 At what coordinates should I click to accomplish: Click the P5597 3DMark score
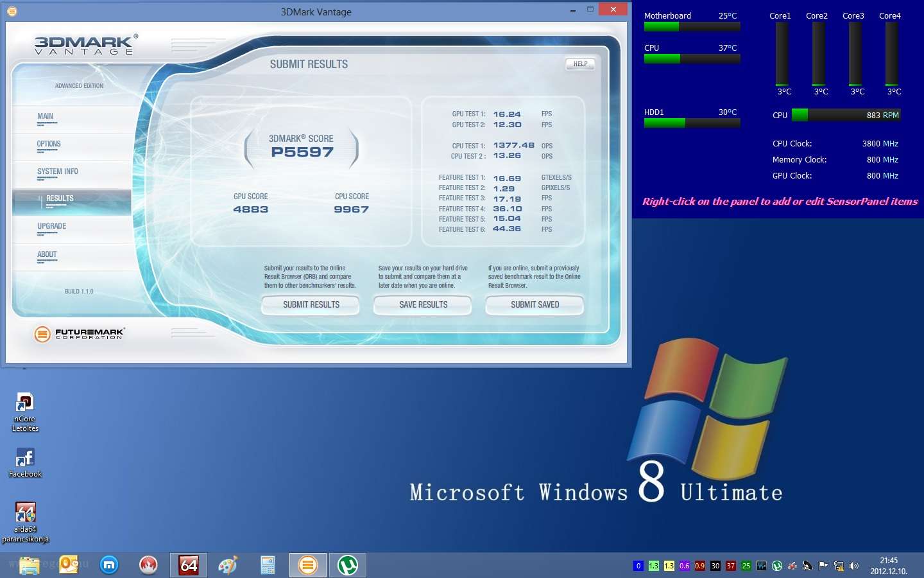tap(302, 153)
